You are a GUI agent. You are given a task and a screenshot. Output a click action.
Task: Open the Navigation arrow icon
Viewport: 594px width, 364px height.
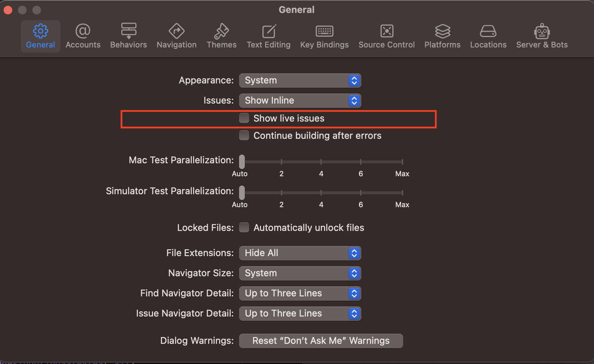pos(176,31)
